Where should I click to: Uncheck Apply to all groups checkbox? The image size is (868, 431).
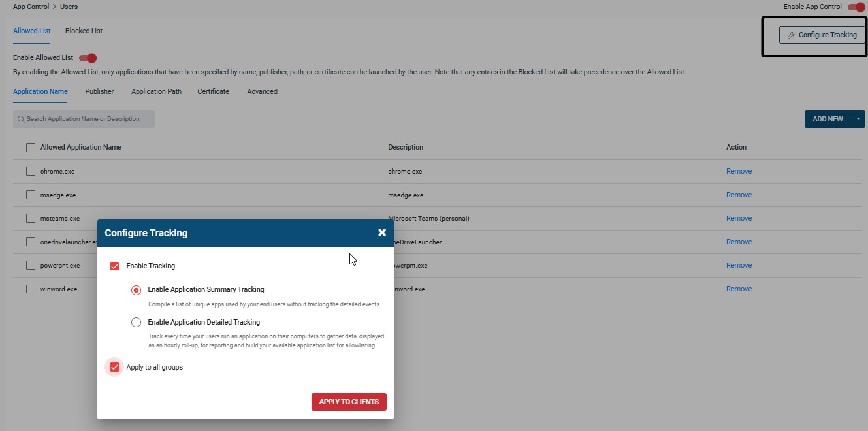click(115, 367)
